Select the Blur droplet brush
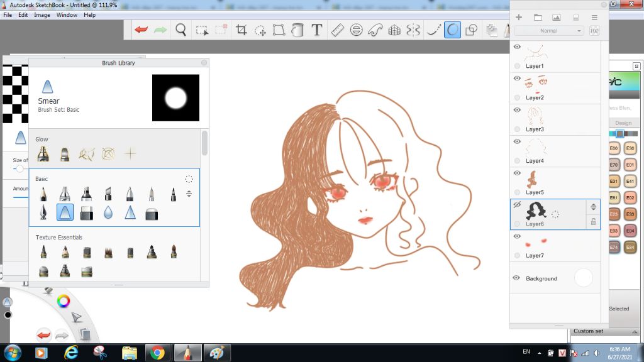 tap(108, 212)
